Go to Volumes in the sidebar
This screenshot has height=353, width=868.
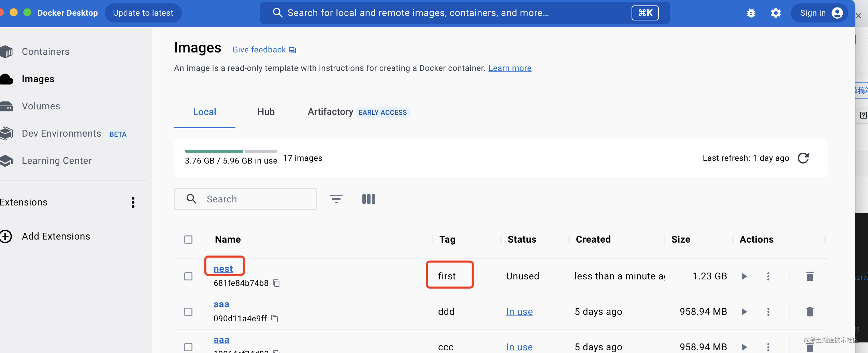point(41,106)
